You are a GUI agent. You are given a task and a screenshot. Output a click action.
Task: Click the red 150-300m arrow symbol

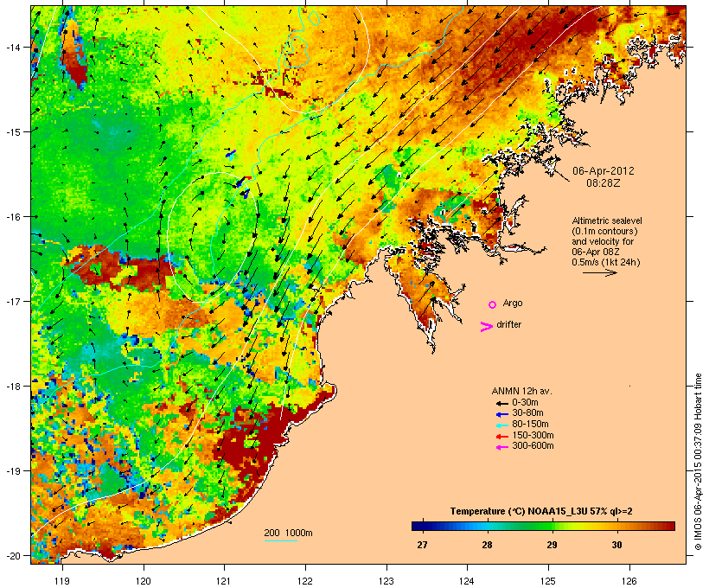pos(501,437)
